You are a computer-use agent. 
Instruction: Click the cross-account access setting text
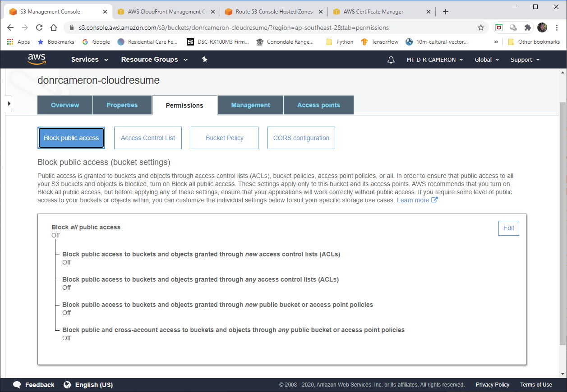(233, 330)
